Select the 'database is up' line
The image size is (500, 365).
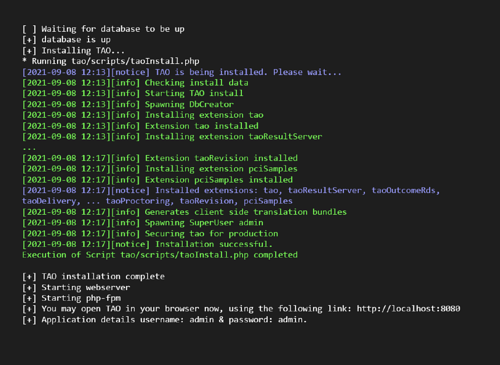click(x=66, y=40)
